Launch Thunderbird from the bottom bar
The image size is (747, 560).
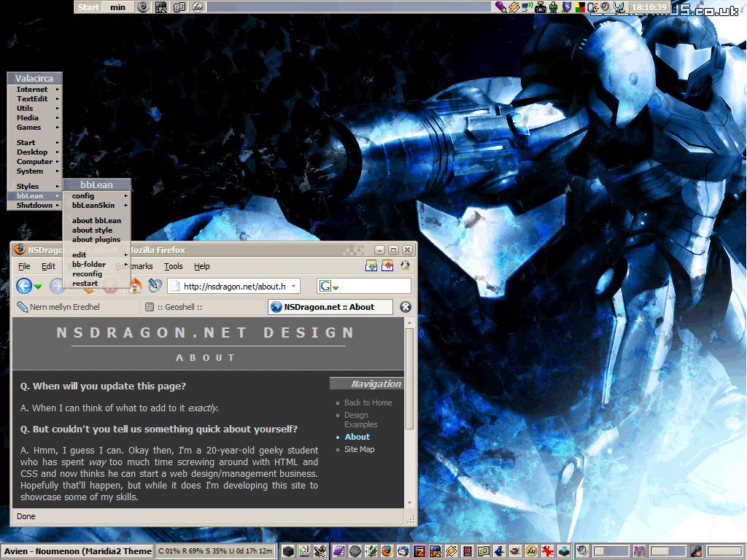click(x=403, y=551)
